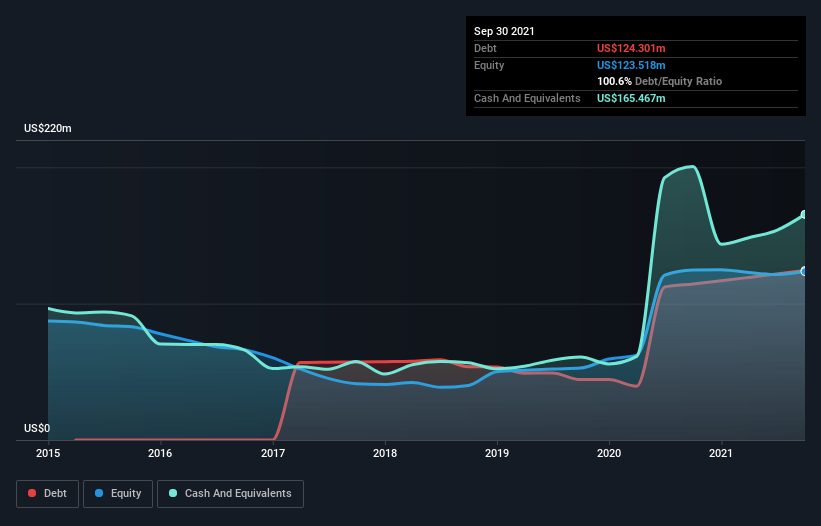The height and width of the screenshot is (526, 821).
Task: Click the Equity row label in tooltip
Action: click(x=489, y=65)
